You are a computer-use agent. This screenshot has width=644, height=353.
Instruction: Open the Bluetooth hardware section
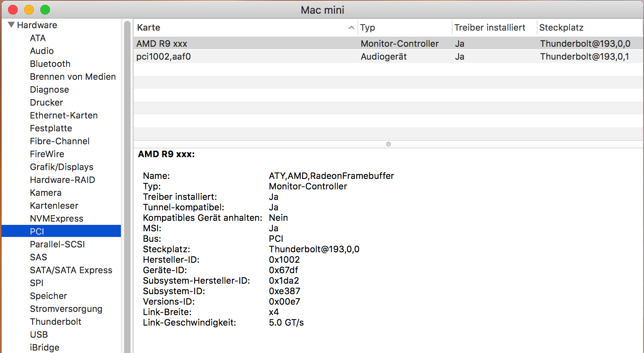click(50, 64)
